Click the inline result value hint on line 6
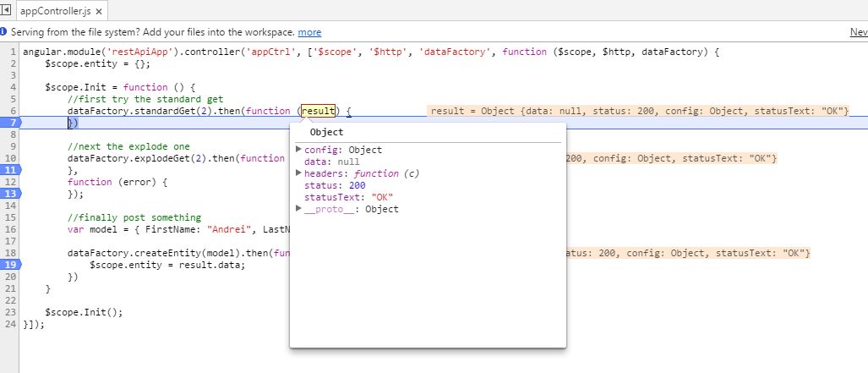The height and width of the screenshot is (373, 868). [638, 111]
